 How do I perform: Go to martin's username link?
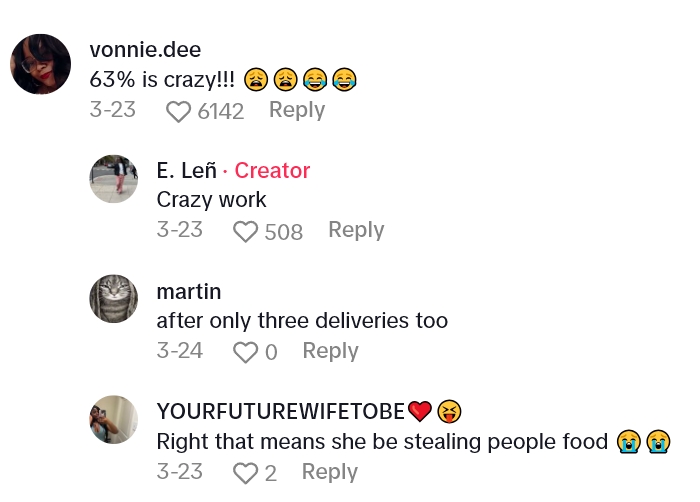point(189,292)
